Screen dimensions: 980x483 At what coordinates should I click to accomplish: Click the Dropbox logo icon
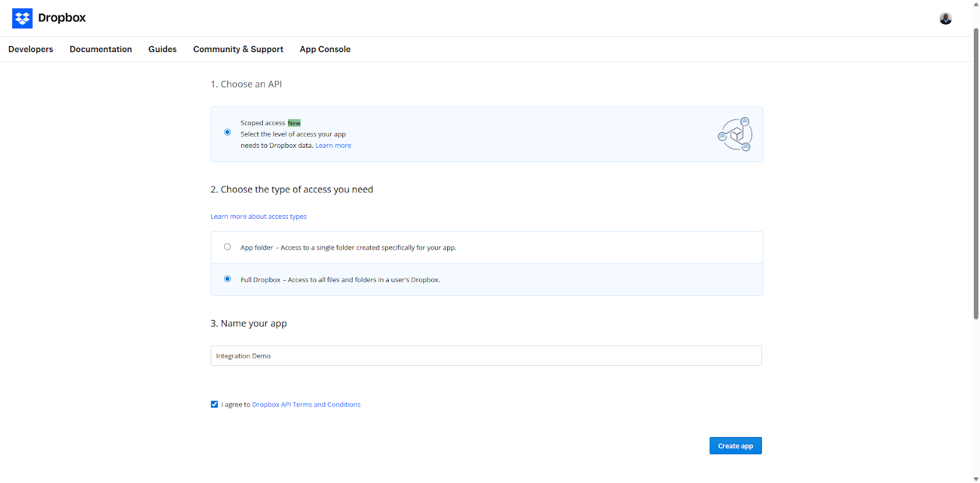22,18
